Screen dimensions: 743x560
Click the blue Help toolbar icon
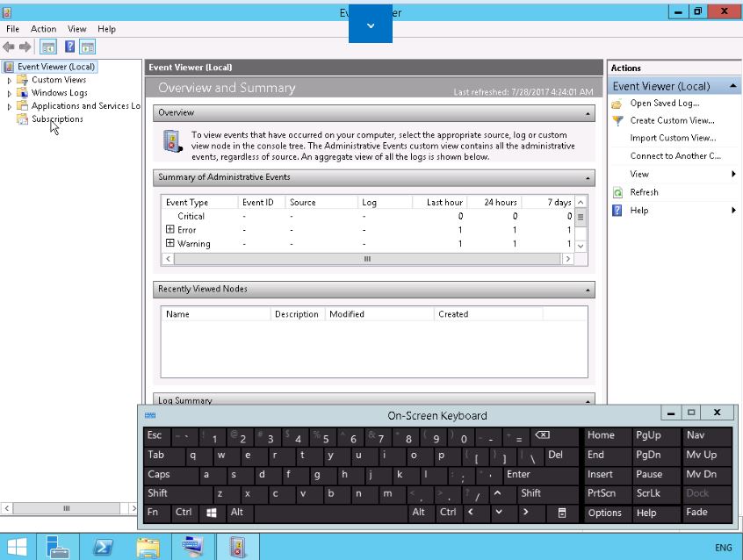tap(69, 47)
